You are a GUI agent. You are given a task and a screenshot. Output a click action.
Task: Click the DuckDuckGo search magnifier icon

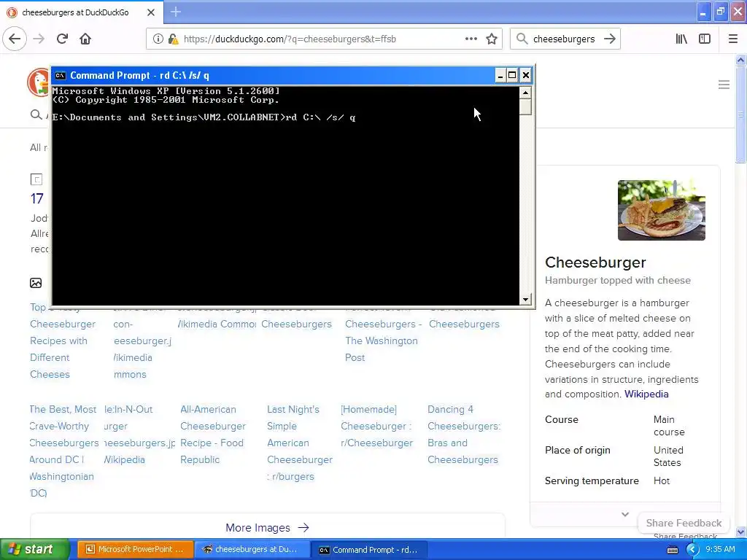pos(36,114)
